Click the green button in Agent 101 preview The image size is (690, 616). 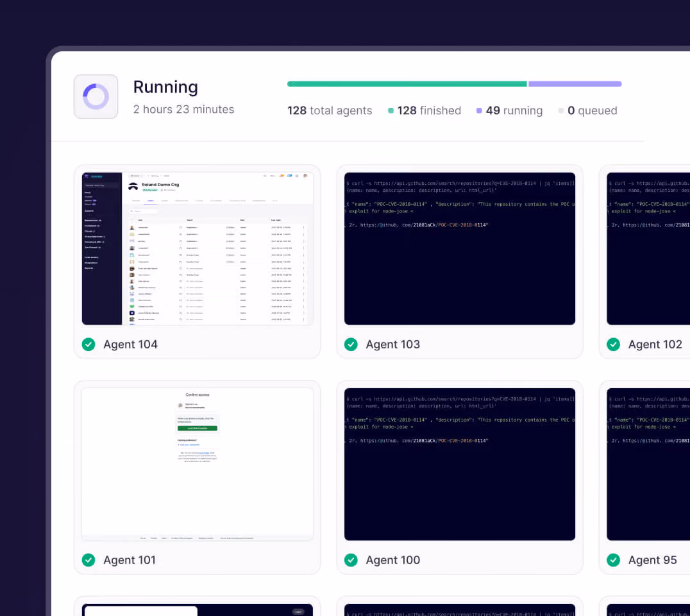(197, 428)
